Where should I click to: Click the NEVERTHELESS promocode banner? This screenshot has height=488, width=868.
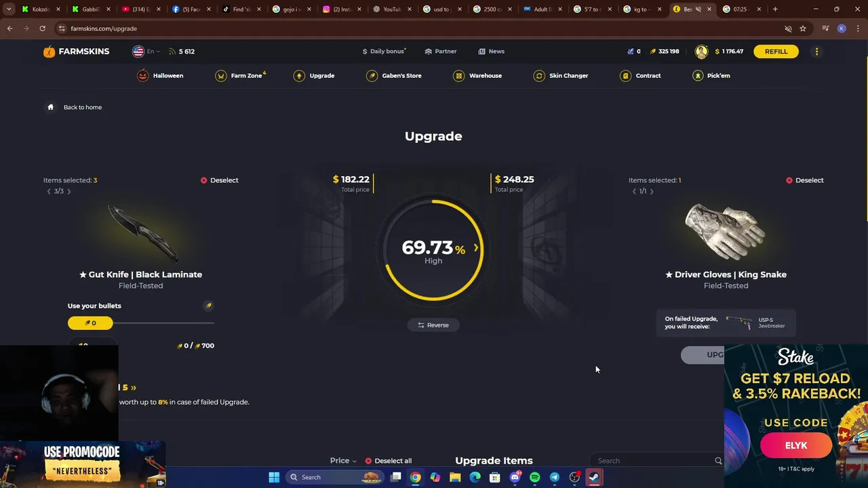(82, 464)
